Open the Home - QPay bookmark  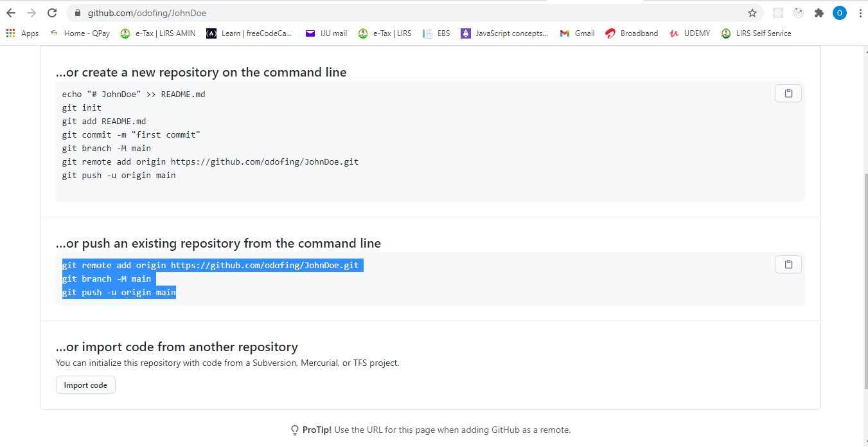[x=80, y=33]
